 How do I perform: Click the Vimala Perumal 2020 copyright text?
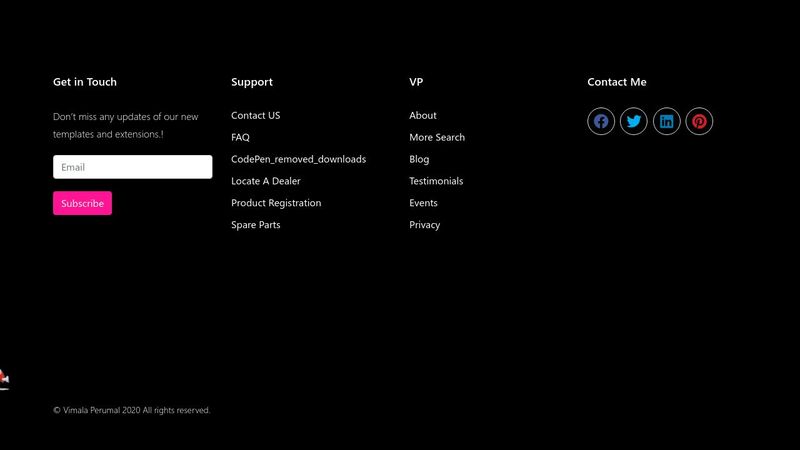(x=132, y=410)
